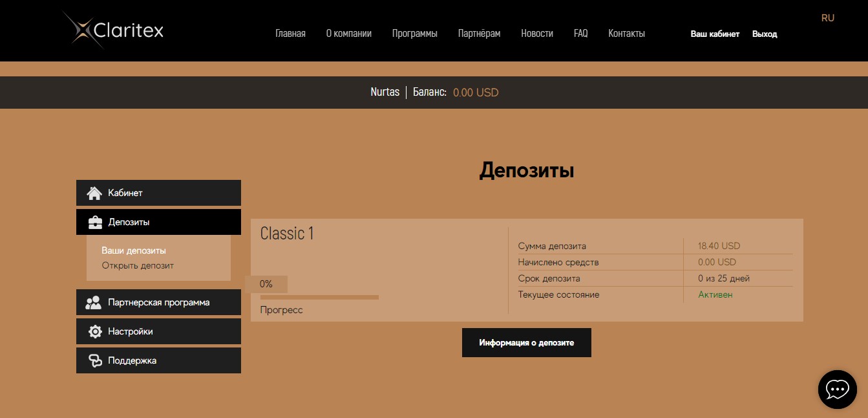Click the chain icon beside Поддержка
868x418 pixels.
pos(95,360)
